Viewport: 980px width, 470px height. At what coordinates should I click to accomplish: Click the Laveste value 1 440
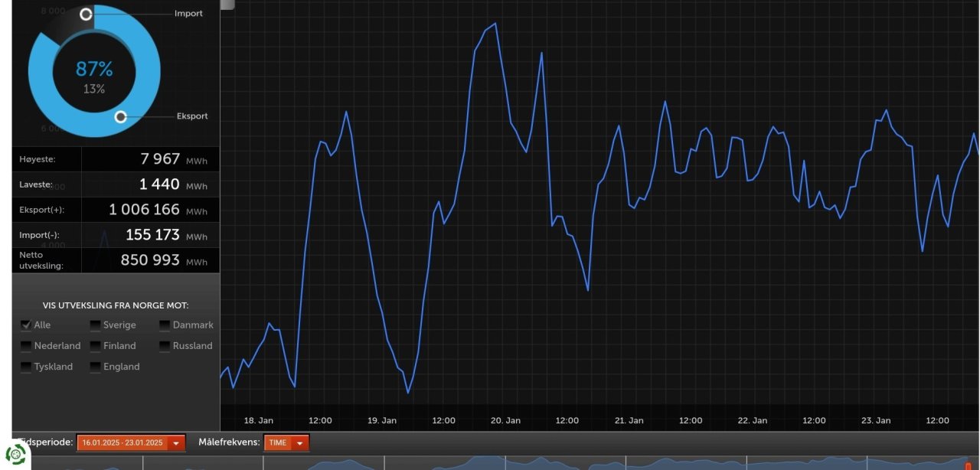[x=159, y=184]
